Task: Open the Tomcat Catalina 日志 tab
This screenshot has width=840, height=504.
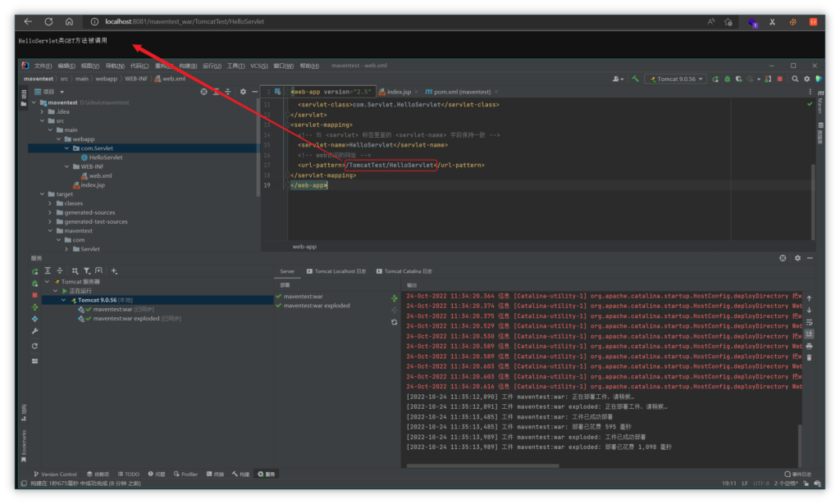Action: pos(404,271)
